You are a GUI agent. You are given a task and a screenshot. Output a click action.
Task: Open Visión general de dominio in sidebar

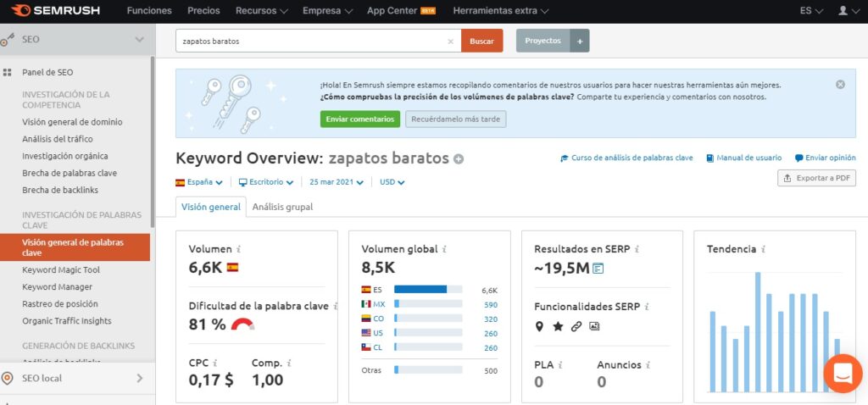(73, 122)
